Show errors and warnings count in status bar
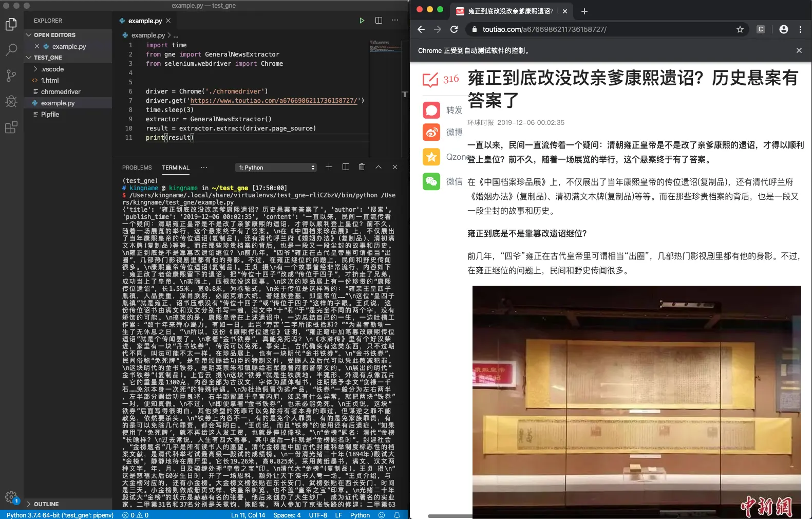 pyautogui.click(x=136, y=515)
